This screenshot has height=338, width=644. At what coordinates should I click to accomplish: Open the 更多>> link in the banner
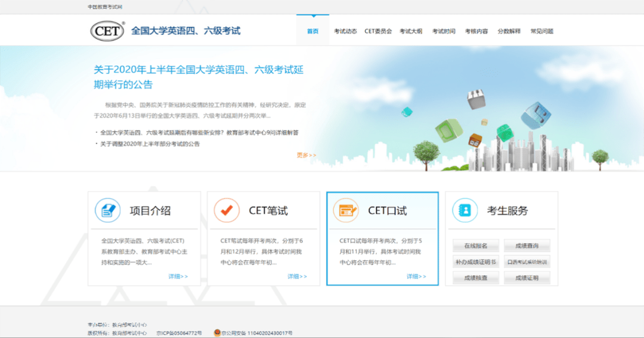(306, 155)
